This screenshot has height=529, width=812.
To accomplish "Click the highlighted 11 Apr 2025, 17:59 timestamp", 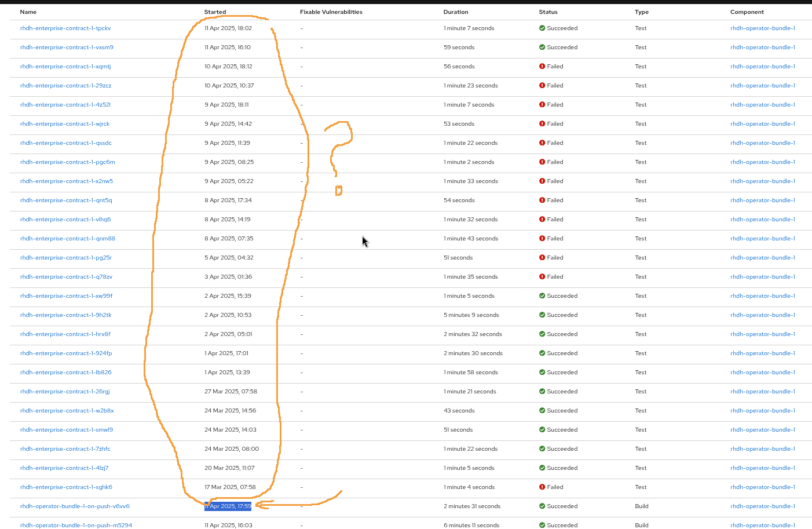I will point(228,506).
